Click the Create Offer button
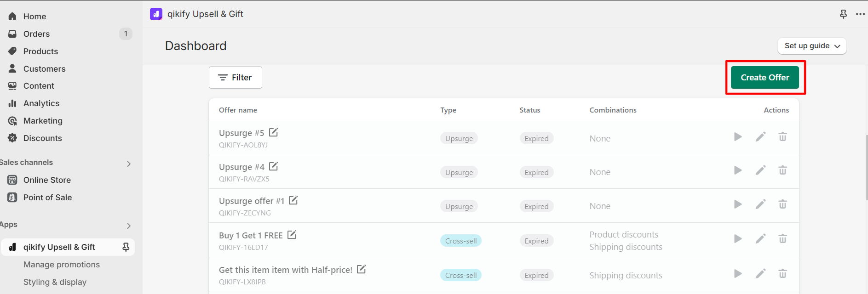The height and width of the screenshot is (294, 868). [x=765, y=78]
